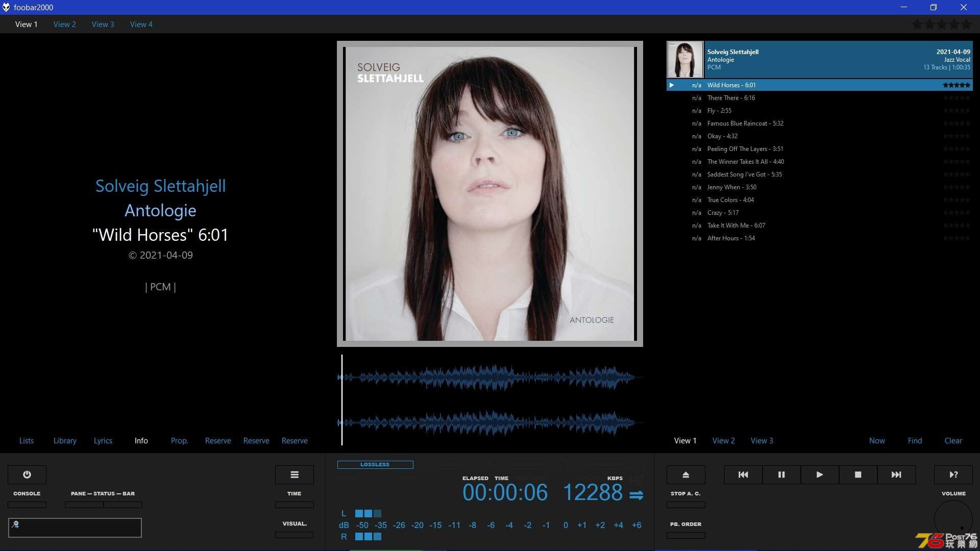This screenshot has width=980, height=551.
Task: Skip to next track
Action: (896, 474)
